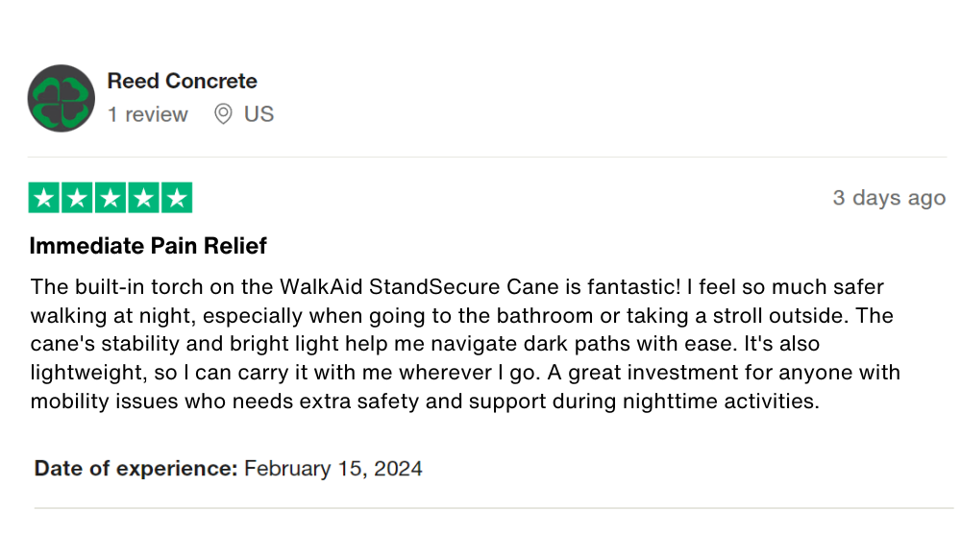
Task: Click the review body paragraph text
Action: pyautogui.click(x=461, y=343)
